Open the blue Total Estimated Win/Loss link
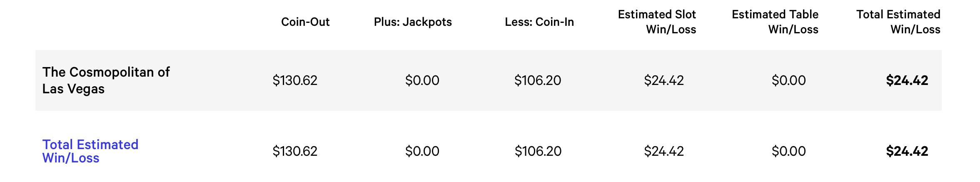The image size is (980, 182). pos(90,151)
